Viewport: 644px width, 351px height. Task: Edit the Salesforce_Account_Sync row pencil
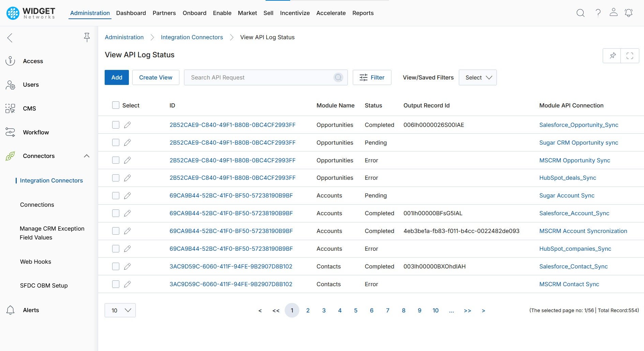click(x=128, y=213)
